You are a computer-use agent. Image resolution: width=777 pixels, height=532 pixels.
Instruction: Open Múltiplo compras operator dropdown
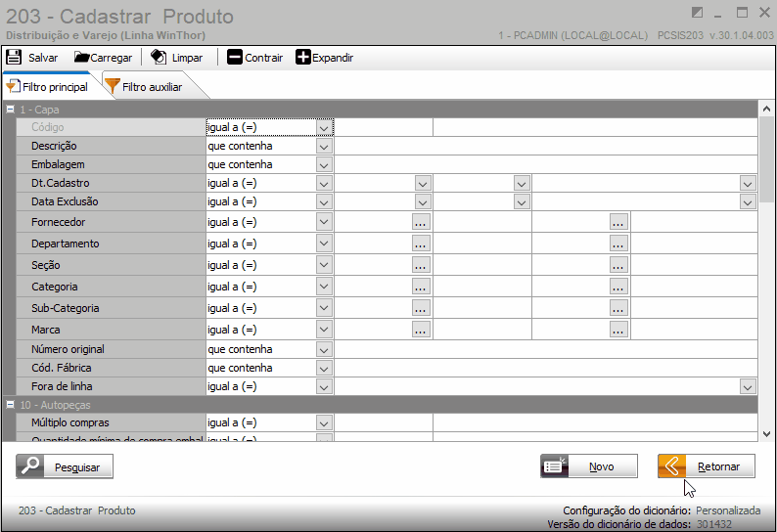coord(324,423)
